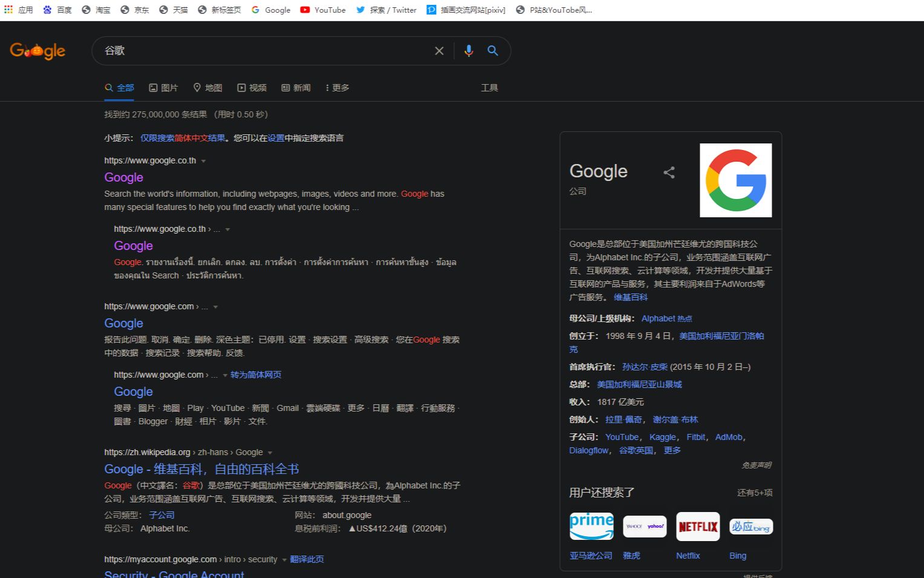Open Google result title under google.com
This screenshot has width=924, height=578.
click(x=123, y=323)
